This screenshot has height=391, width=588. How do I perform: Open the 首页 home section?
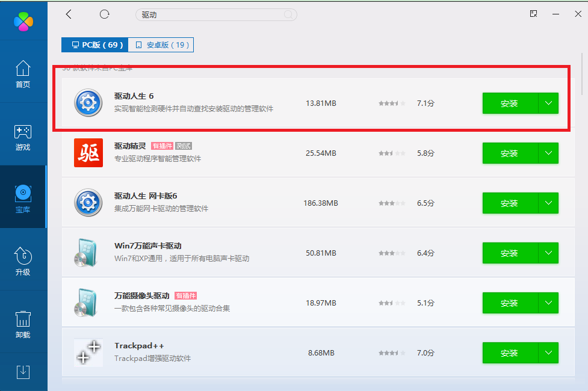click(x=23, y=74)
